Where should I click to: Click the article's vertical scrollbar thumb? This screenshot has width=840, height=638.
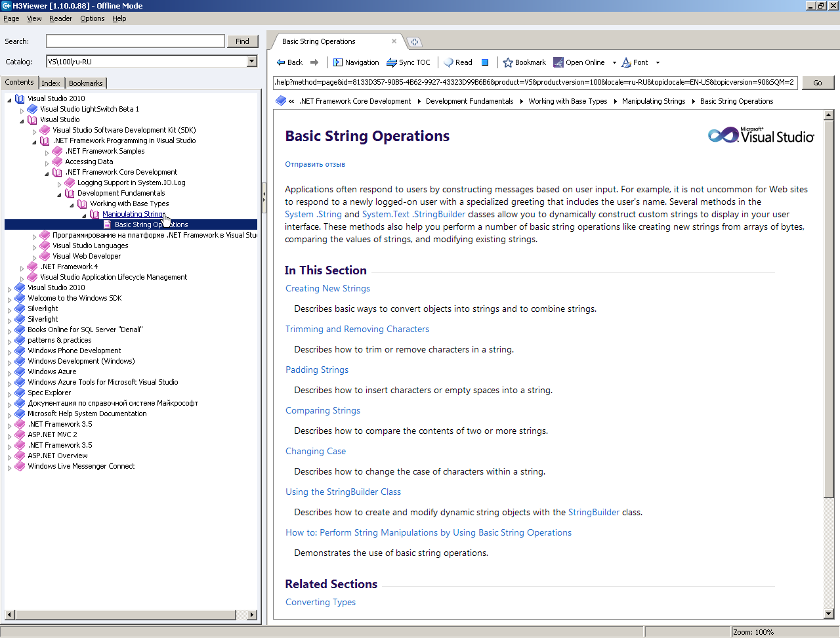coord(828,309)
